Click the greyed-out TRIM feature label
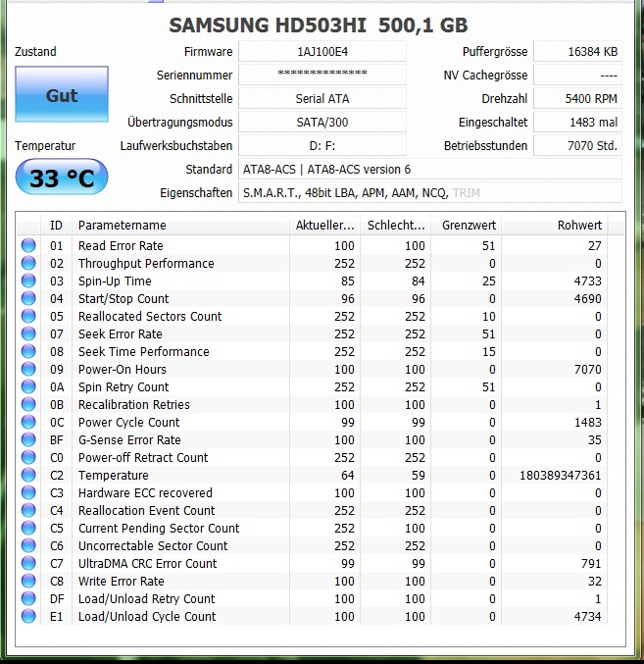 pyautogui.click(x=467, y=193)
